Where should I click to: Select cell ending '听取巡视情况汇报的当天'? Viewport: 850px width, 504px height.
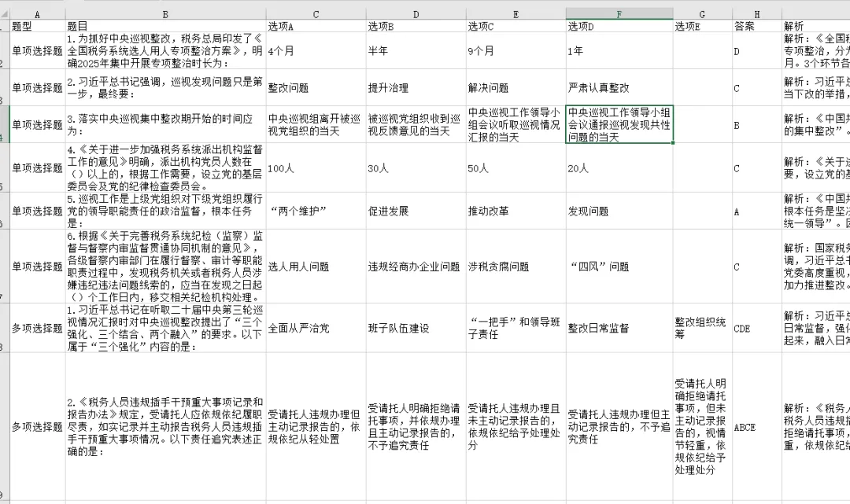516,124
